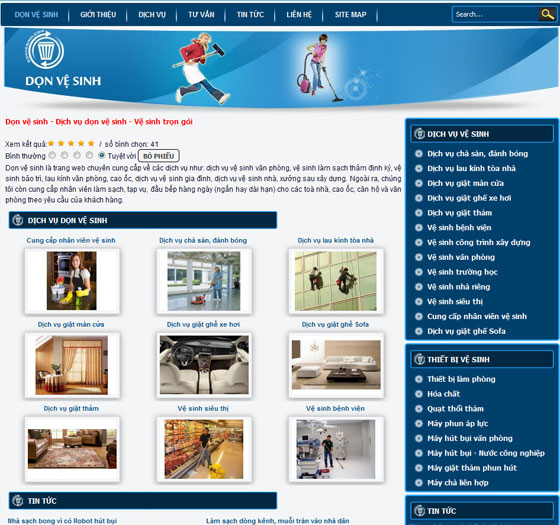Open Dịch vụ giặt thảm sidebar link
This screenshot has height=525, width=560.
(460, 213)
